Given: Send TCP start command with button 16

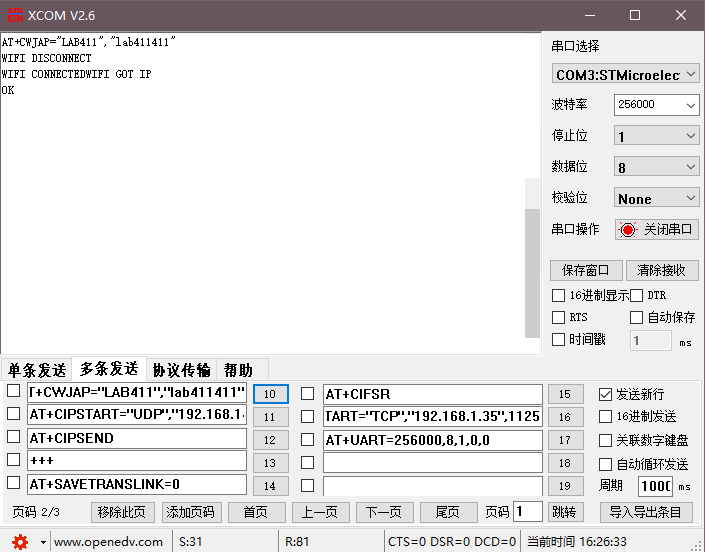Looking at the screenshot, I should pos(566,417).
